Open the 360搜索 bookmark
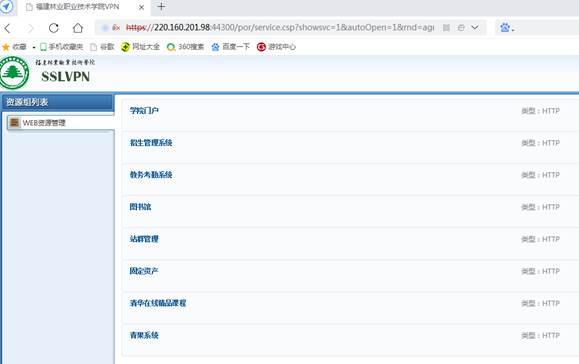579x364 pixels. [185, 47]
